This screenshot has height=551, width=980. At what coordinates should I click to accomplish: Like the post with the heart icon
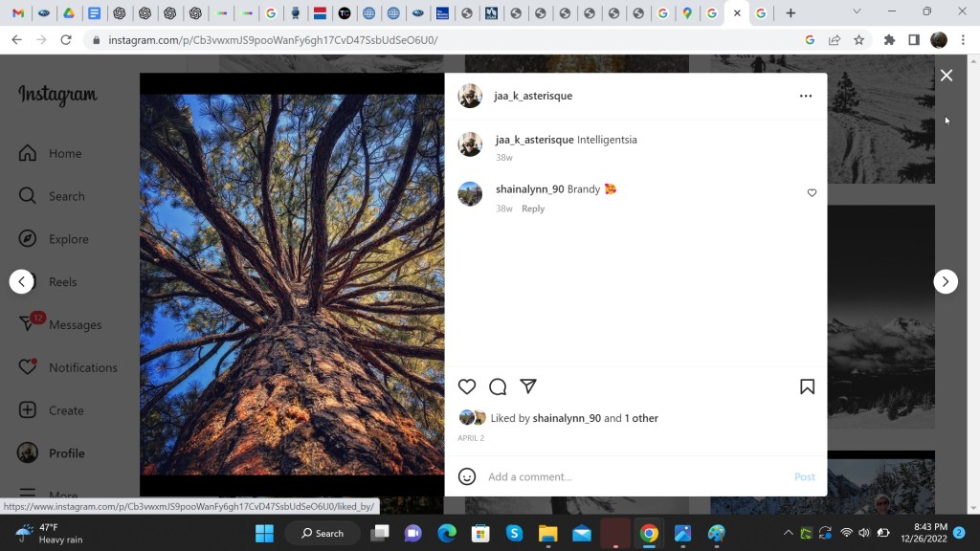click(467, 386)
